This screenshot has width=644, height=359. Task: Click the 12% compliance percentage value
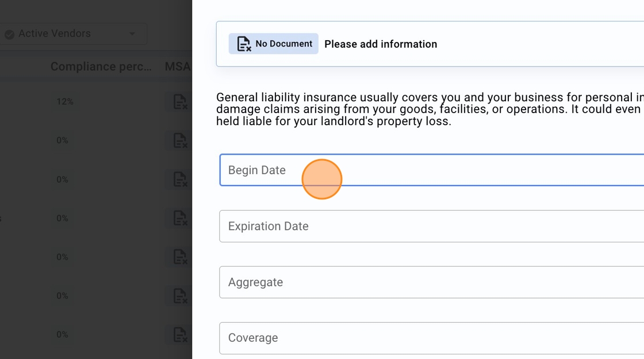64,102
